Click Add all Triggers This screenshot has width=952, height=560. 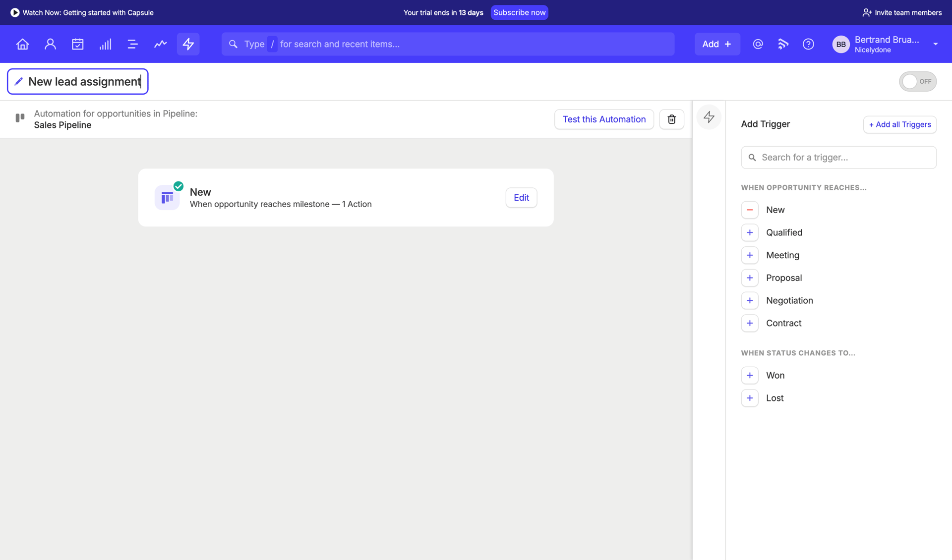click(899, 124)
